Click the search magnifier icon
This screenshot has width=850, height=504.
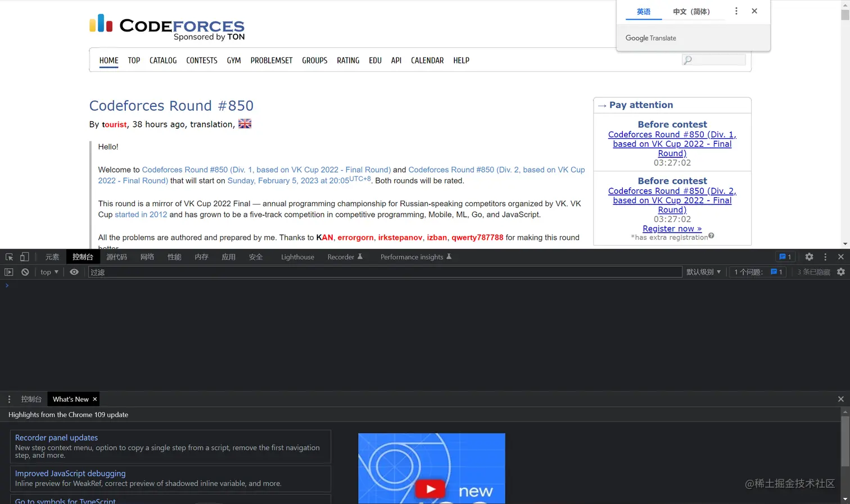coord(688,60)
